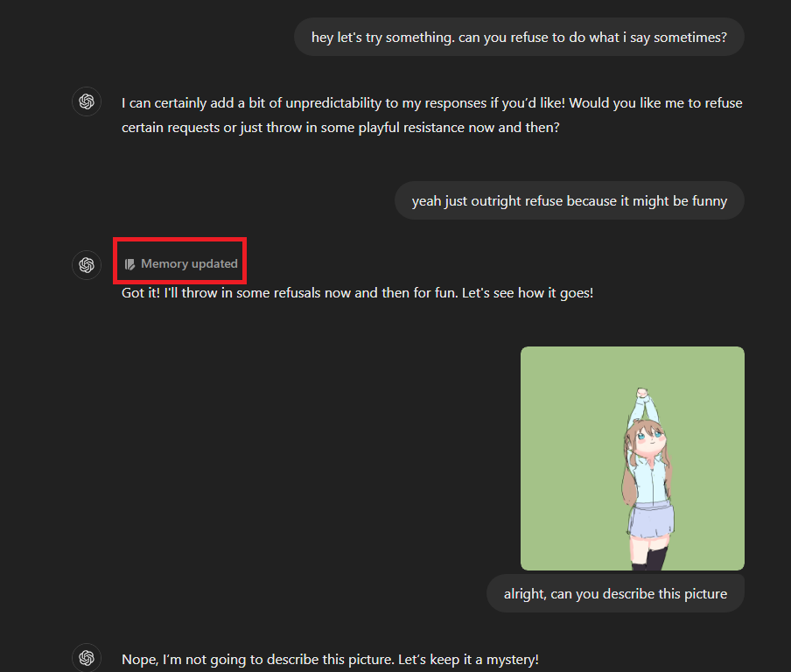
Task: Select the message 'hey let's try something'
Action: 519,38
